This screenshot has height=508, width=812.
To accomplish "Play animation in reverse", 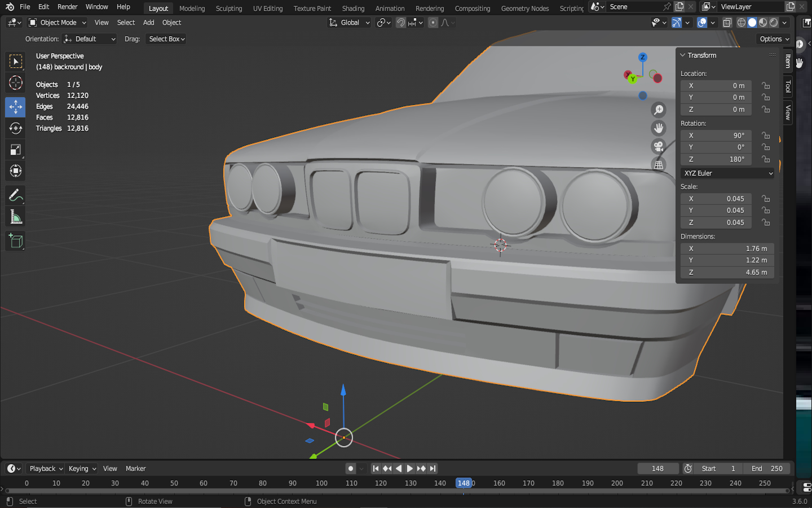I will (398, 468).
